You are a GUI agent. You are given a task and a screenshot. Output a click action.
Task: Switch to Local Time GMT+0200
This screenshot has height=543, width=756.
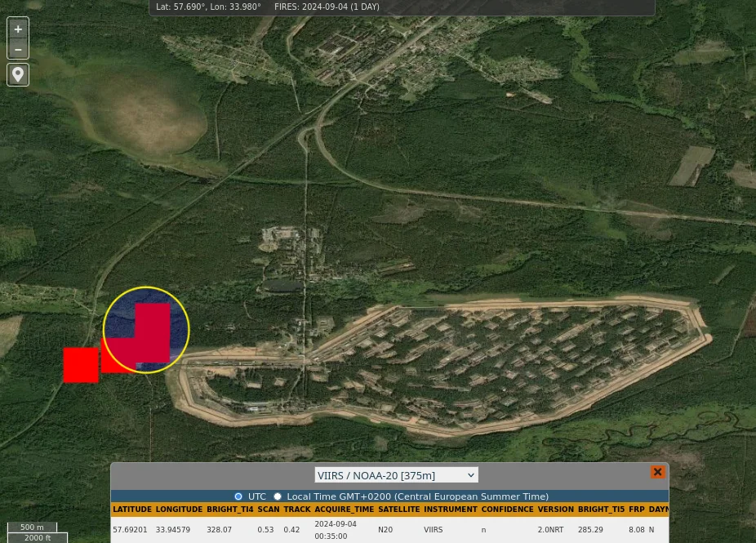(278, 496)
